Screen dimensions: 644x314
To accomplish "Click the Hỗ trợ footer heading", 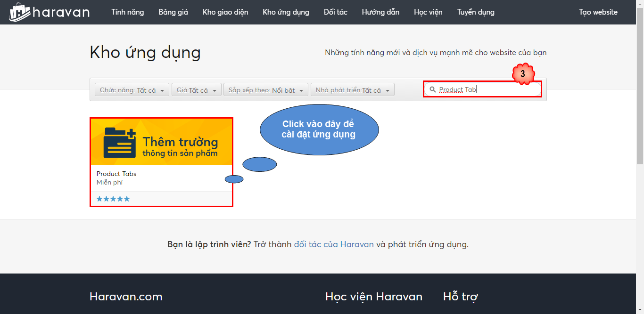I will pos(461,297).
